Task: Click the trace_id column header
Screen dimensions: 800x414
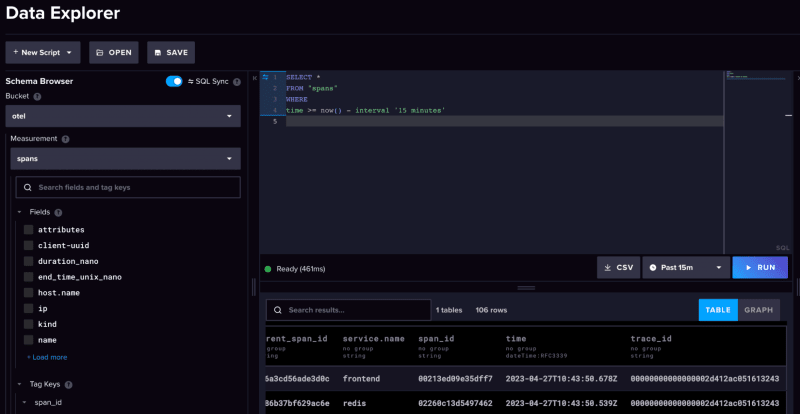Action: (651, 338)
